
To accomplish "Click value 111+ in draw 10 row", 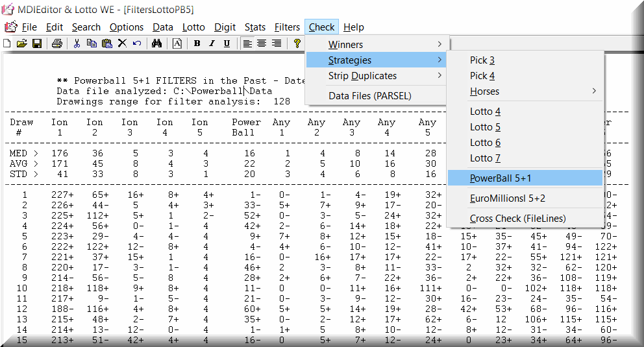I will pos(430,288).
